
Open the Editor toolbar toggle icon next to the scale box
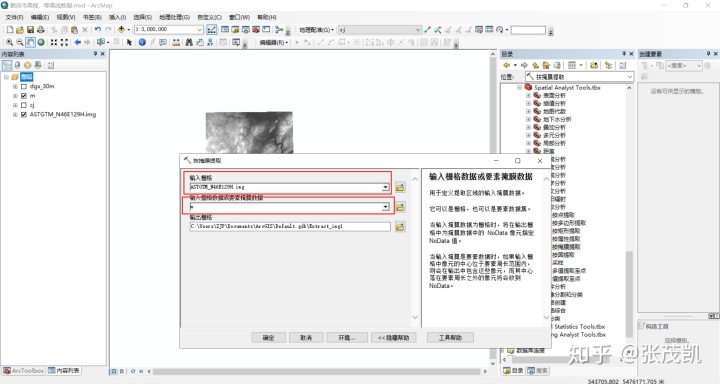pyautogui.click(x=212, y=30)
